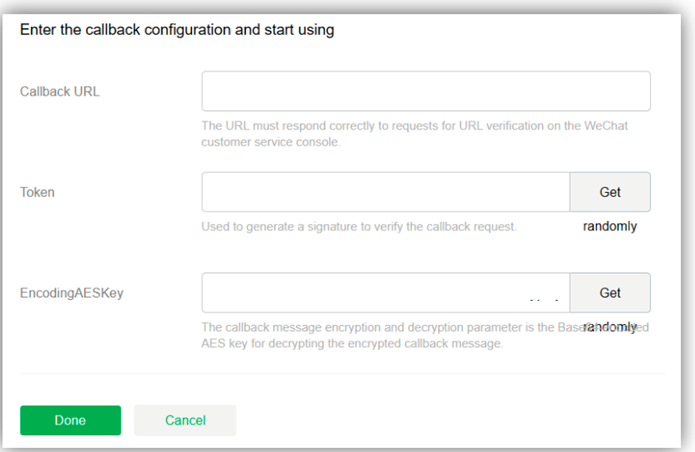This screenshot has height=452, width=695.
Task: Click 'randomly' text under Token's Get button
Action: (x=610, y=226)
